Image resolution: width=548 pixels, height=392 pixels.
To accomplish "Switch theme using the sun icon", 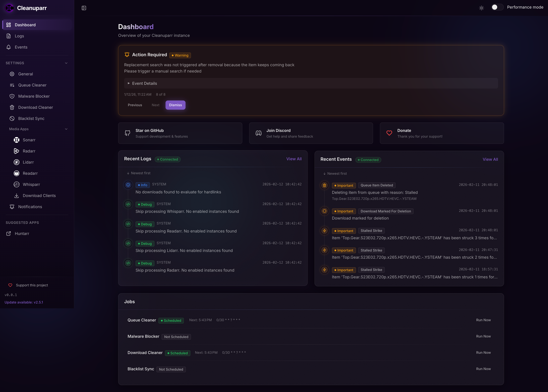I will (481, 8).
